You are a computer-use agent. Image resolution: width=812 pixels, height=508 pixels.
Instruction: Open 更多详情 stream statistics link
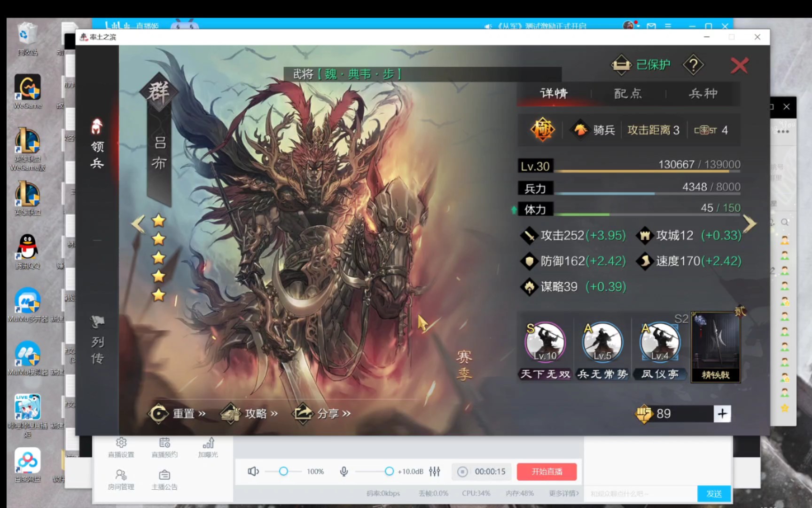point(564,493)
